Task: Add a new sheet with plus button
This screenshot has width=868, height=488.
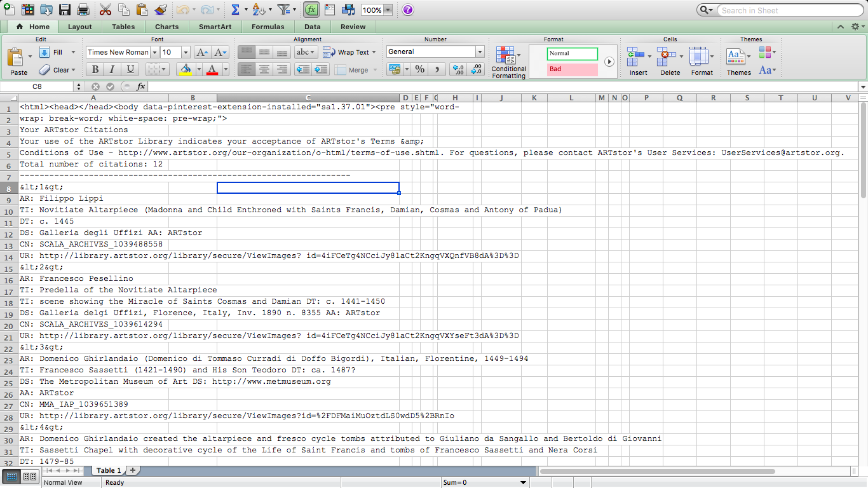Action: pos(133,470)
